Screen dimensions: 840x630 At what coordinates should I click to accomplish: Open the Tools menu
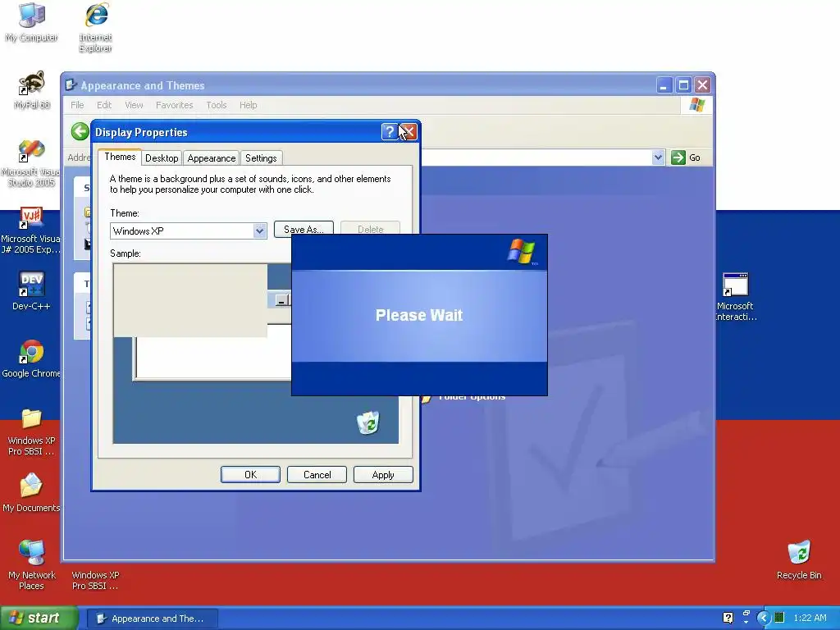217,105
